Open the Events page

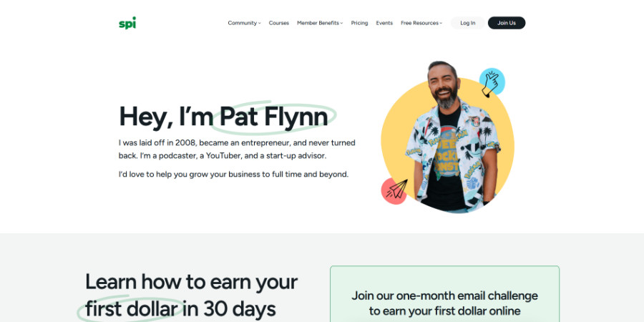tap(384, 23)
